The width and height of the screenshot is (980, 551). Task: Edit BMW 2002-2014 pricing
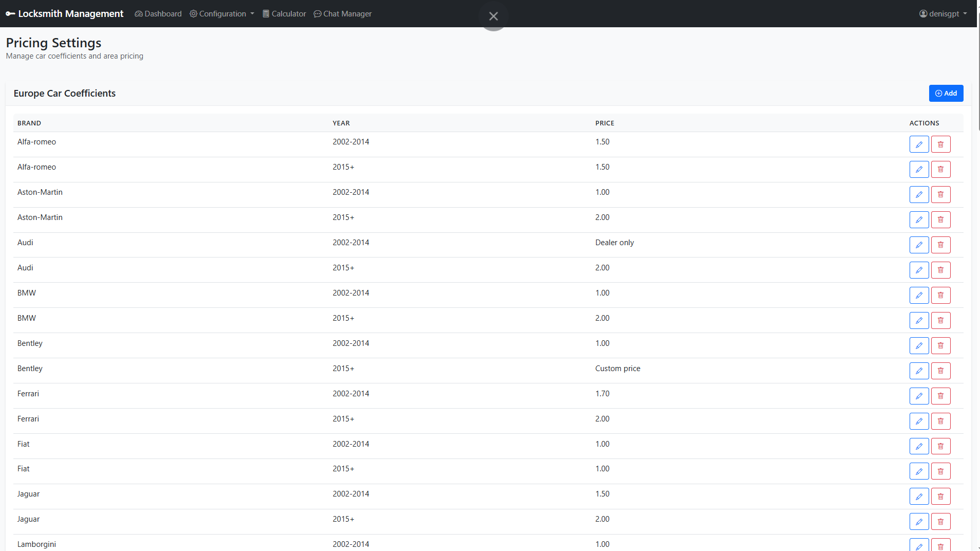click(919, 296)
